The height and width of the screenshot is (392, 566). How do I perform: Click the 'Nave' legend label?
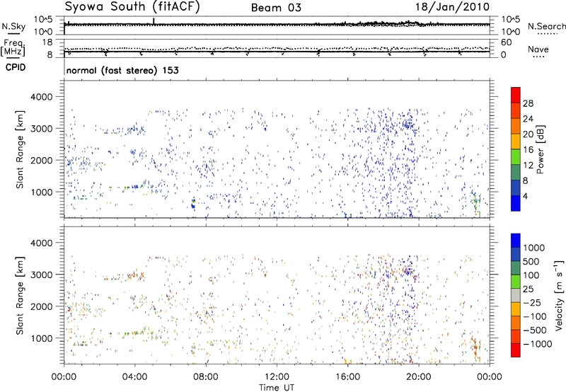pos(538,50)
